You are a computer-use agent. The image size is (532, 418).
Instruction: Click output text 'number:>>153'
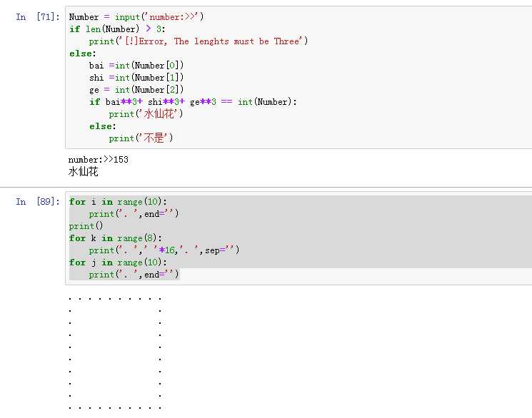click(x=99, y=159)
